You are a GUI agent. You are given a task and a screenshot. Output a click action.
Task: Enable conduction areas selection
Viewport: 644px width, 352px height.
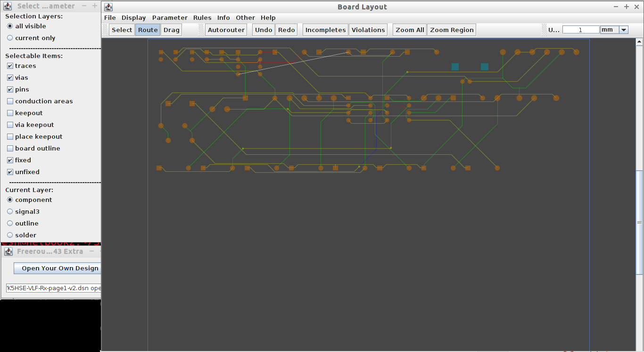[x=10, y=101]
